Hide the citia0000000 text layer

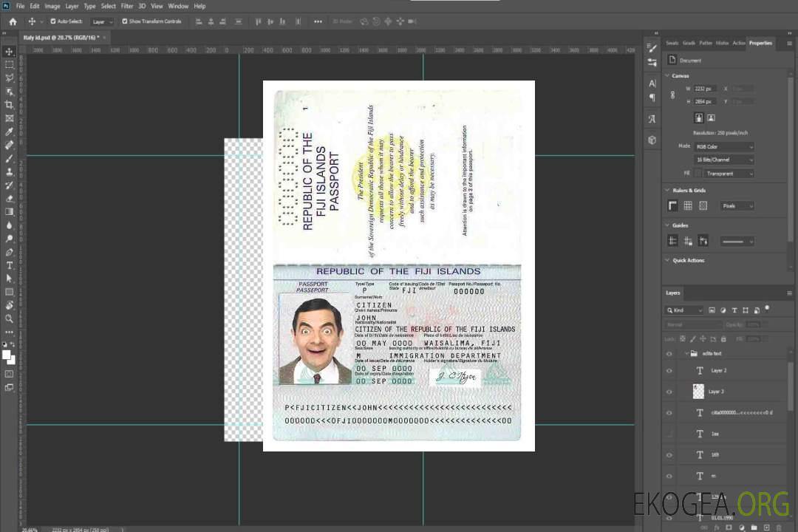point(669,413)
